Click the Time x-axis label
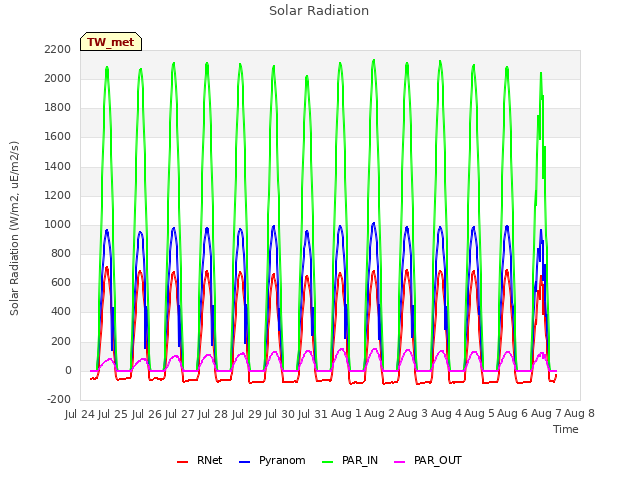 click(x=566, y=429)
